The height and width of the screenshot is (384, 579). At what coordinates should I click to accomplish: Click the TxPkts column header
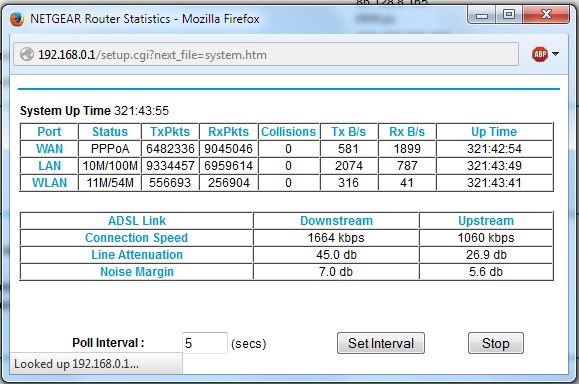(x=170, y=132)
